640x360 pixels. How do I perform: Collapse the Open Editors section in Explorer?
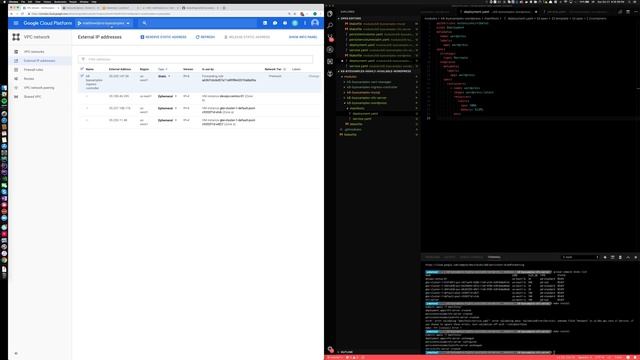pyautogui.click(x=350, y=18)
